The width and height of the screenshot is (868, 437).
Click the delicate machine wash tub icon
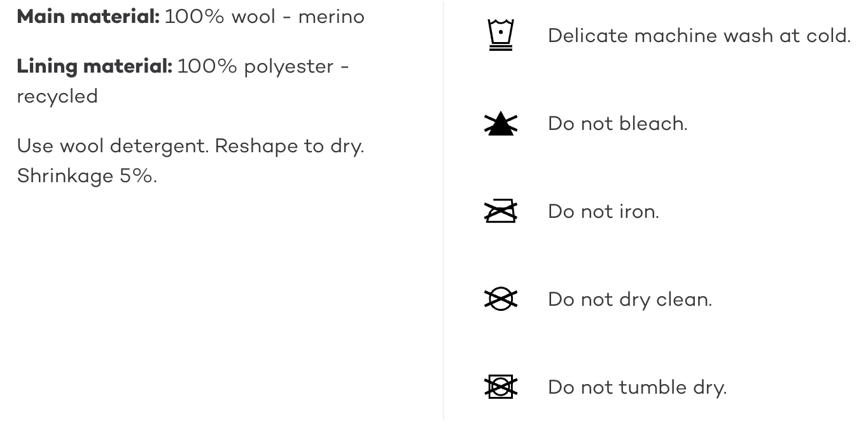[501, 34]
